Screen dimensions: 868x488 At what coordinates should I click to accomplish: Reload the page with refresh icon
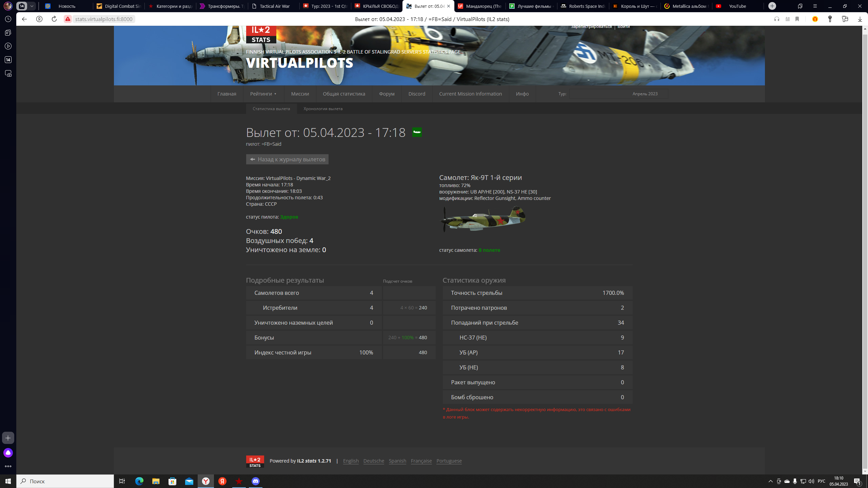[x=54, y=19]
